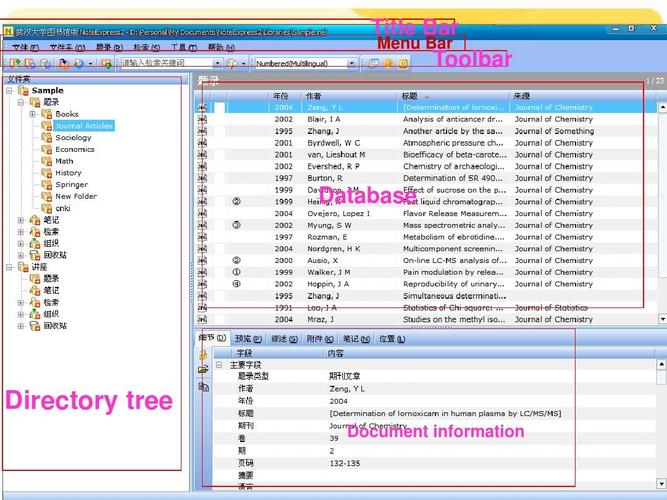Click the Springer folder icon
The image size is (667, 500).
point(46,185)
